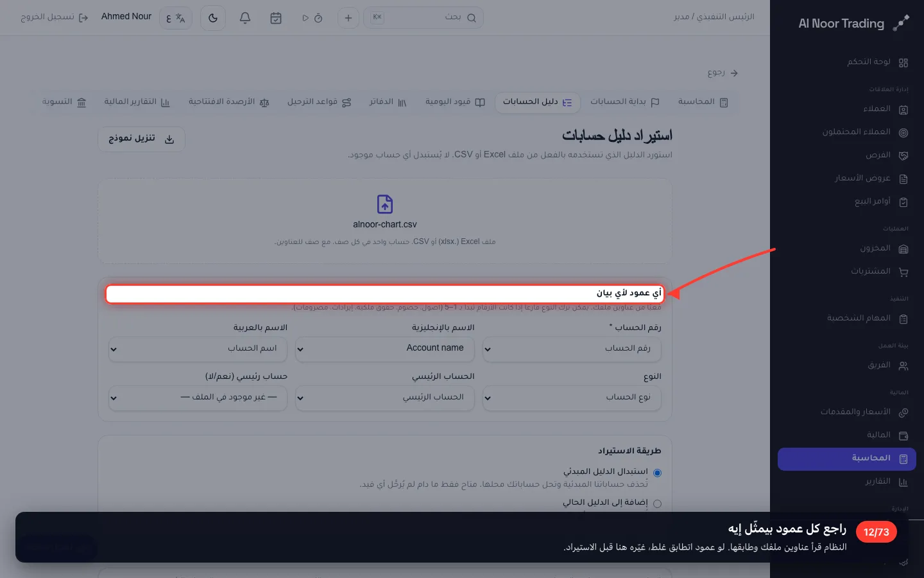Open the التسوية reconciliation tab
This screenshot has width=924, height=578.
[64, 102]
